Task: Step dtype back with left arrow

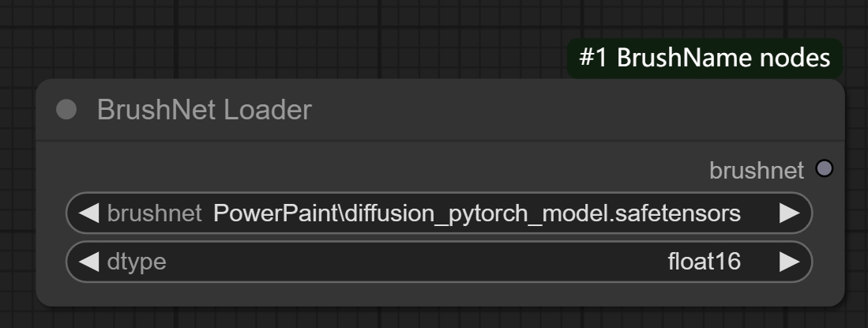Action: coord(89,262)
